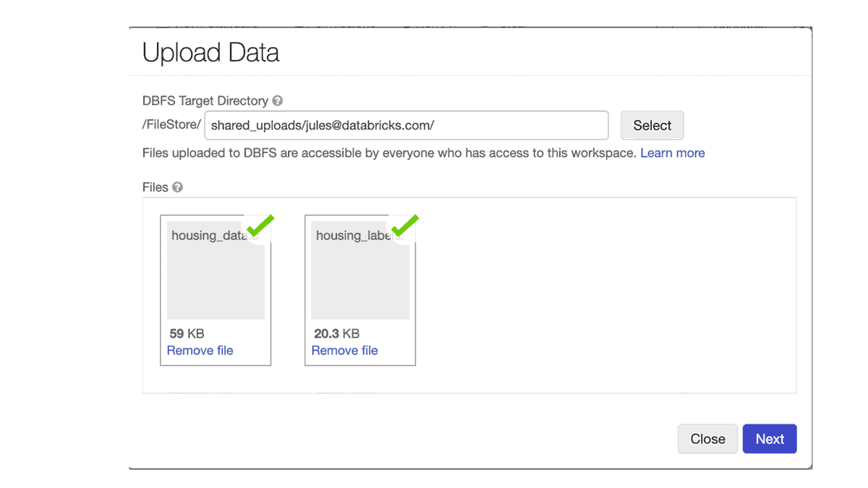Open the Learn more link
Image resolution: width=868 pixels, height=488 pixels.
click(672, 153)
